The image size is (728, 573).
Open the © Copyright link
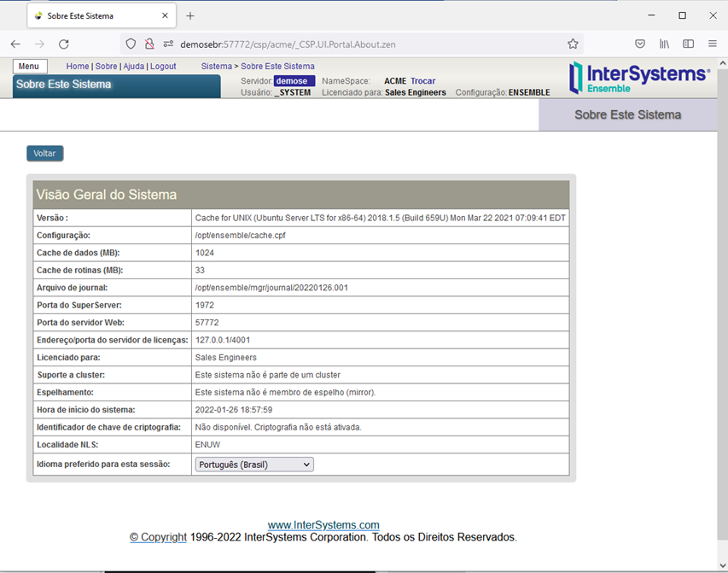click(x=159, y=537)
